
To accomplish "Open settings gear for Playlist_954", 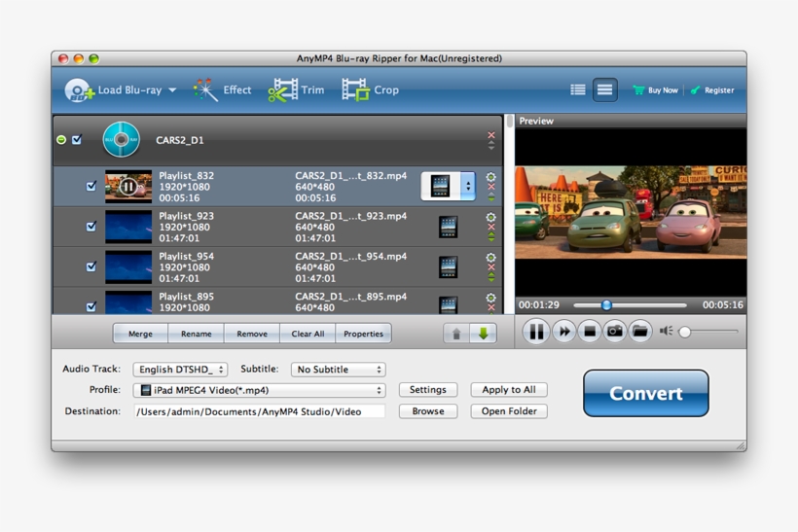I will coord(490,257).
